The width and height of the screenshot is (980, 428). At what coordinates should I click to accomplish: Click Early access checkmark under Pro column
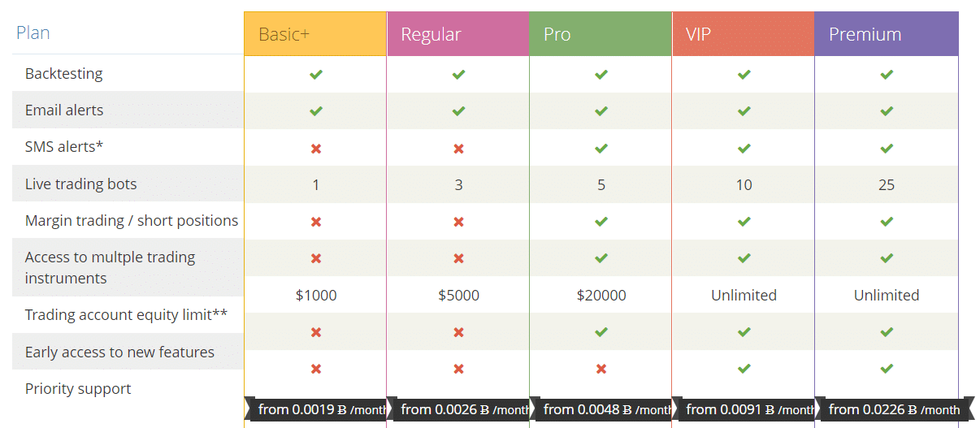pos(601,332)
